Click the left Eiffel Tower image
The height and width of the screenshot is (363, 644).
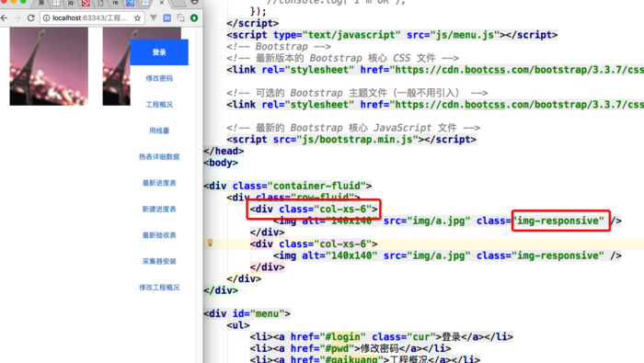coord(49,66)
